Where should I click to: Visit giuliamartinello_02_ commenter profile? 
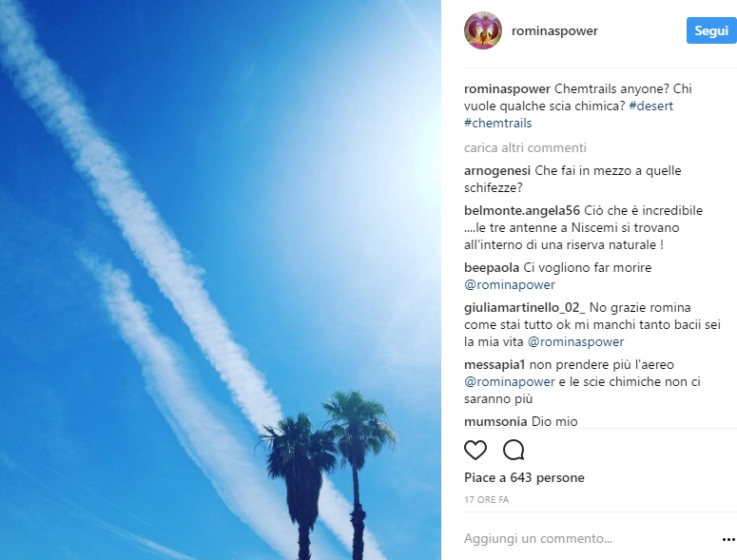coord(525,308)
